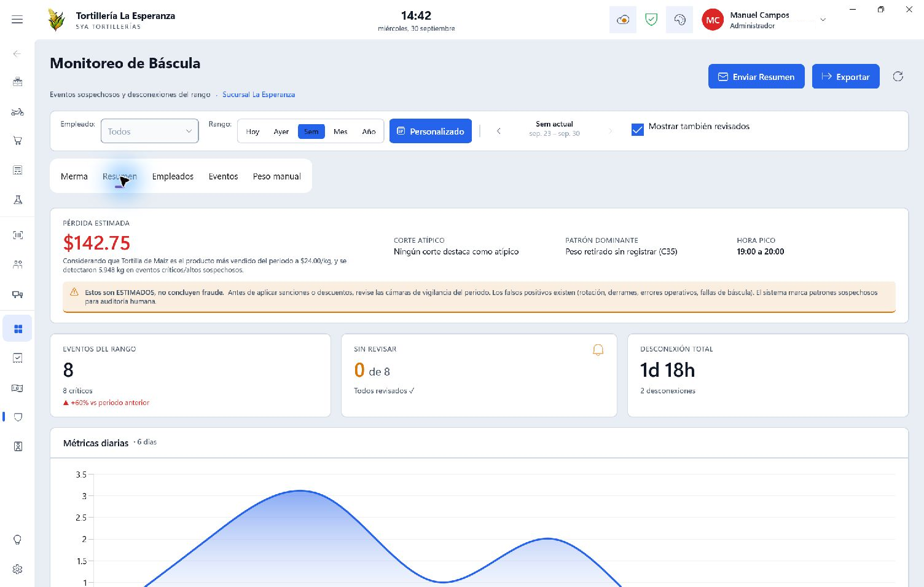924x587 pixels.
Task: Open the shield sidebar icon
Action: [17, 417]
